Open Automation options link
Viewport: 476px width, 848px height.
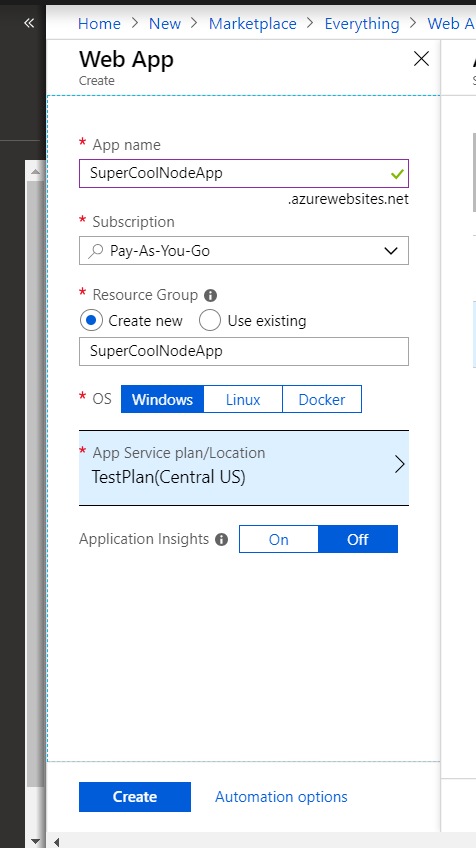click(281, 797)
